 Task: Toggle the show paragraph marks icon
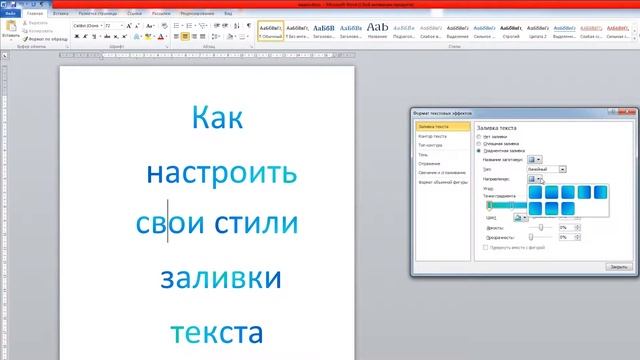pyautogui.click(x=249, y=26)
